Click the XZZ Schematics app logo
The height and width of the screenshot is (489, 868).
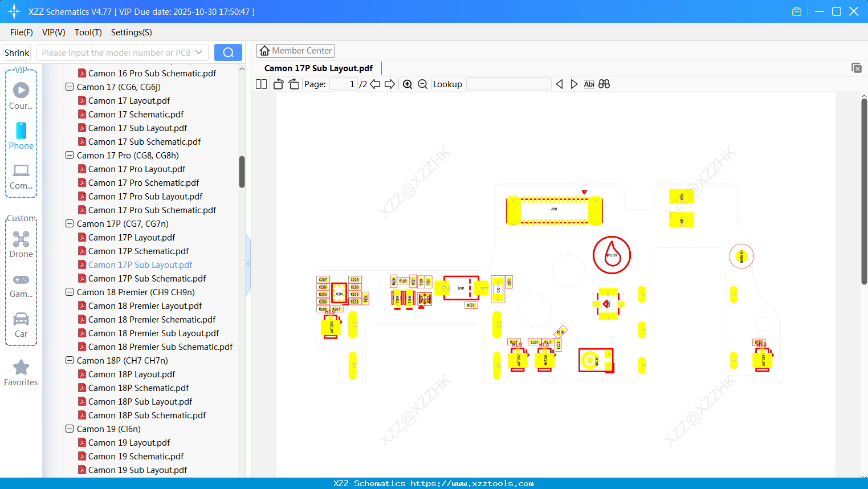(14, 11)
